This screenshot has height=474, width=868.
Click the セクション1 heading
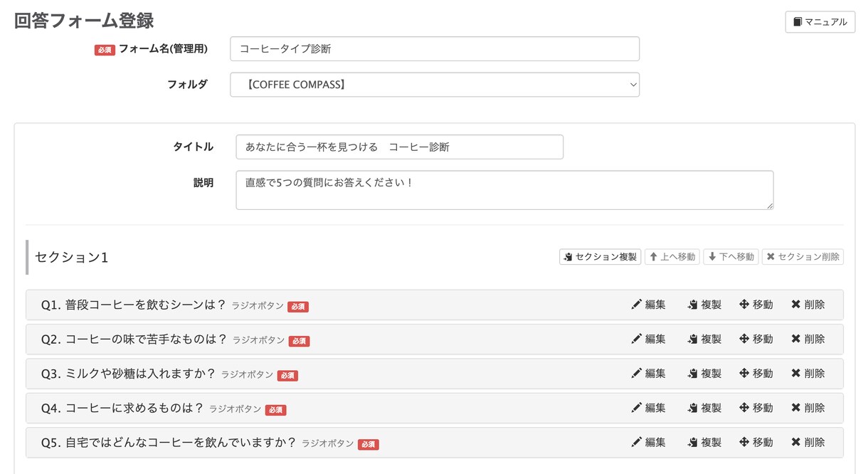tap(72, 257)
